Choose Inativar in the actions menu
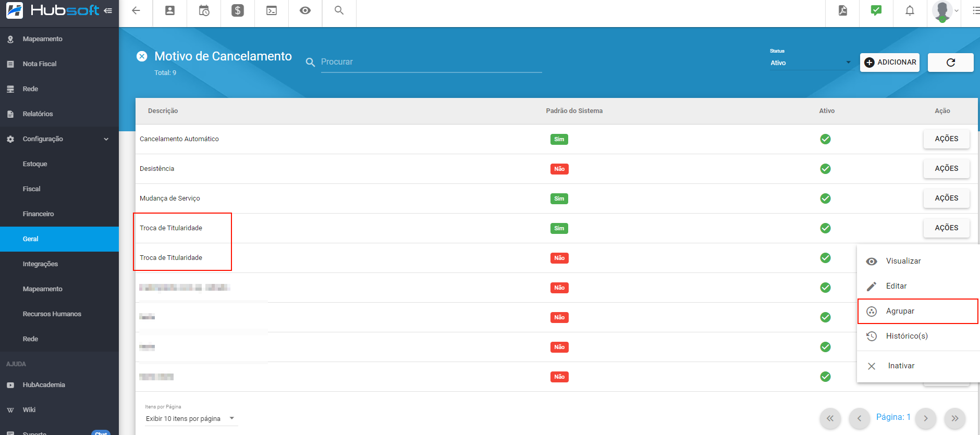 point(918,366)
